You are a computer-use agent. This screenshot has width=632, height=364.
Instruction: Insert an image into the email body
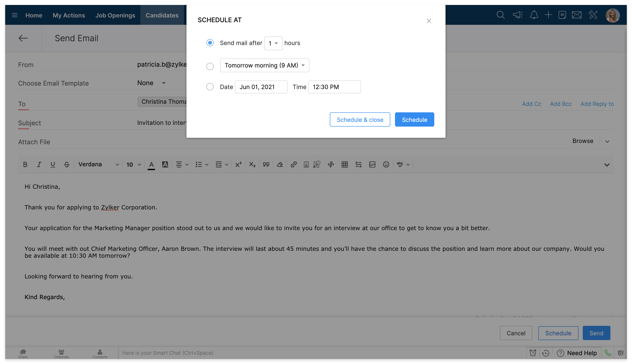tap(372, 164)
